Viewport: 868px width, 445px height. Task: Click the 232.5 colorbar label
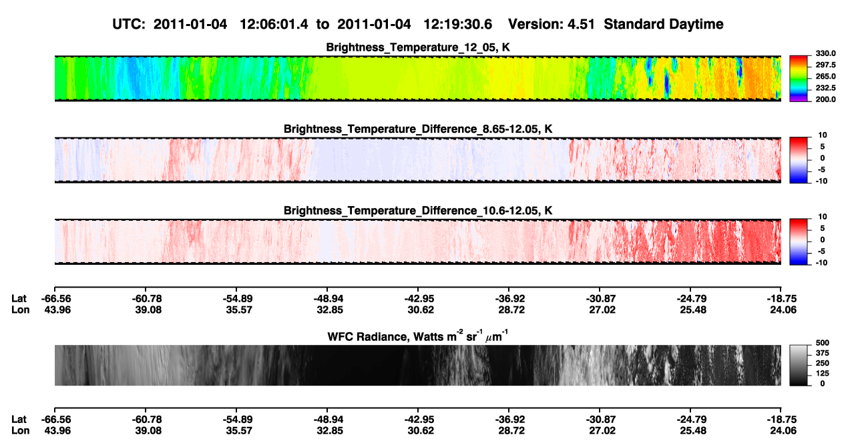coord(825,88)
